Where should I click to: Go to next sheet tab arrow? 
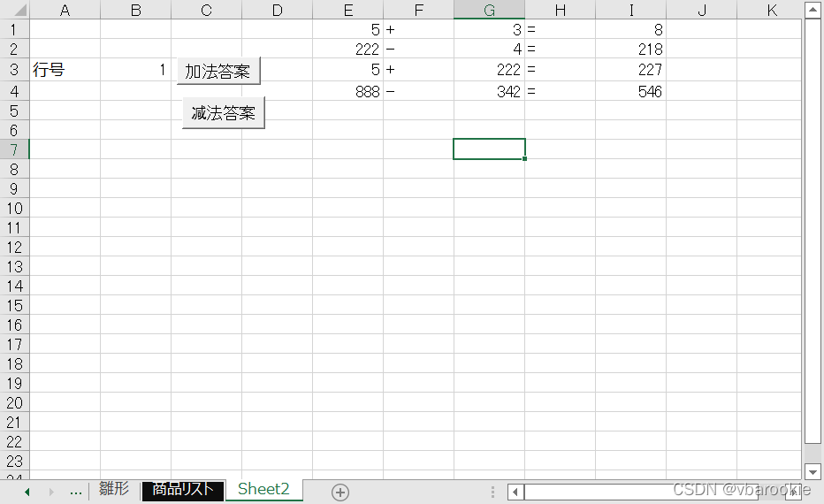(51, 492)
